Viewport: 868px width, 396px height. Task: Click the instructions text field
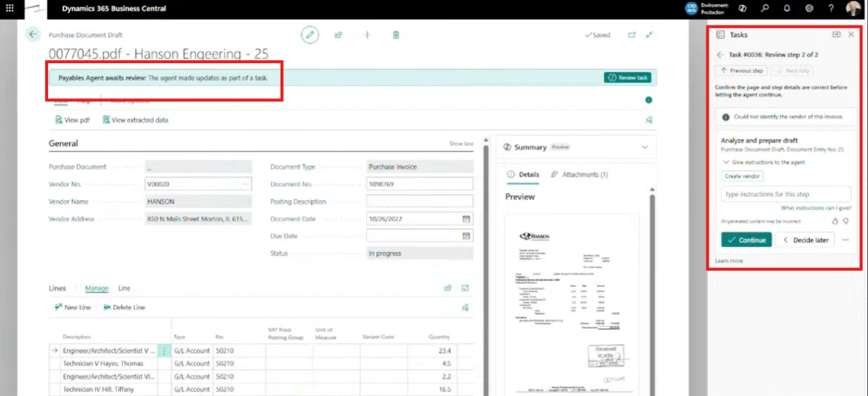click(x=786, y=194)
